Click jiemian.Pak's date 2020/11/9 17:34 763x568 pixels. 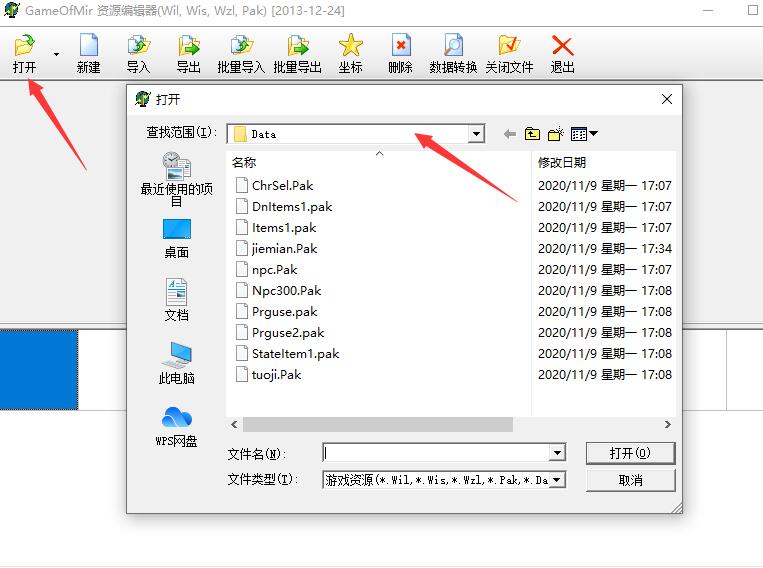coord(605,249)
